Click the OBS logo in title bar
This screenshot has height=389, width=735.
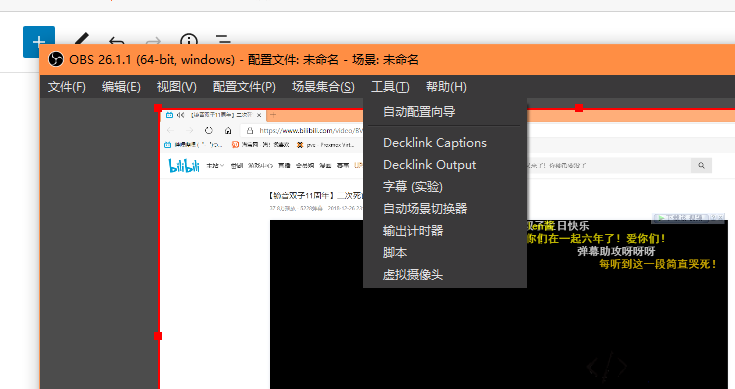click(x=56, y=60)
